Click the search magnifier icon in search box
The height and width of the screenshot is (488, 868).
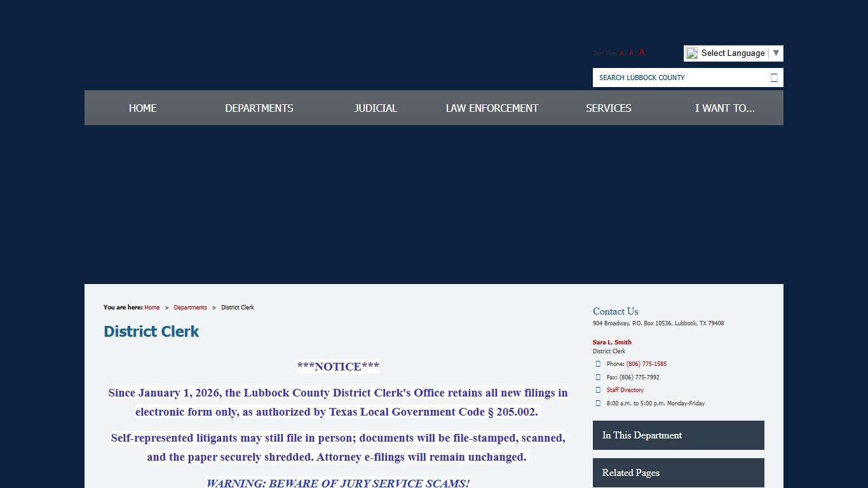773,78
